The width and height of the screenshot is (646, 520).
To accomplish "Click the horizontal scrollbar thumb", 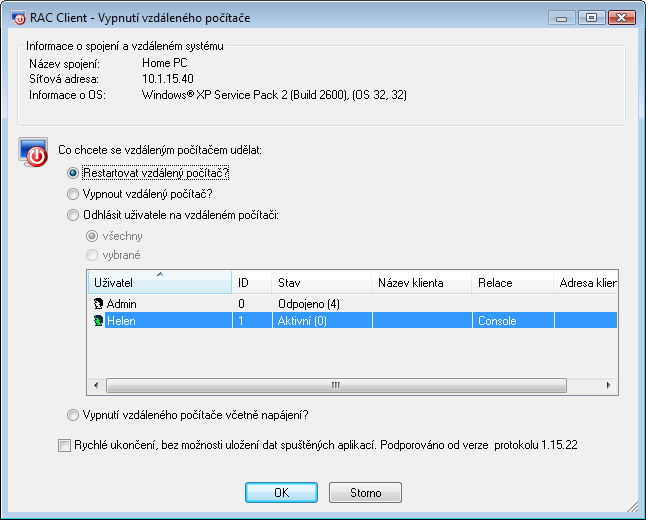I will [x=336, y=386].
